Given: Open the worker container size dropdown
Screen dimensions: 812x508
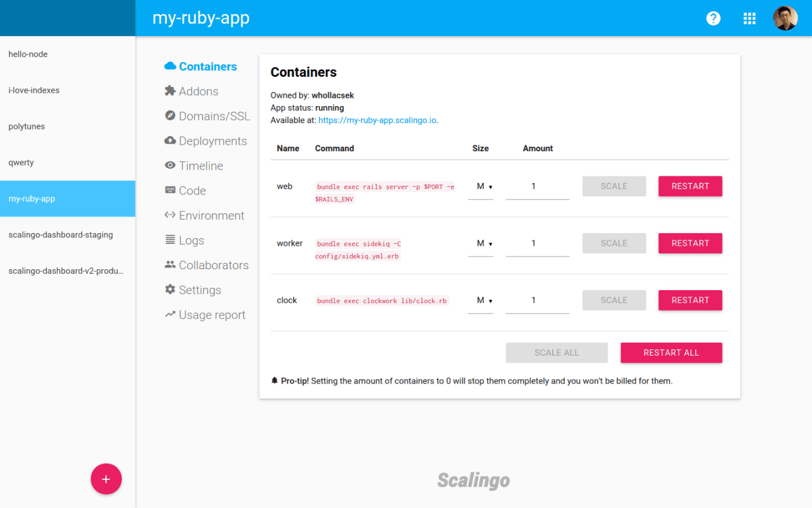Looking at the screenshot, I should (480, 243).
